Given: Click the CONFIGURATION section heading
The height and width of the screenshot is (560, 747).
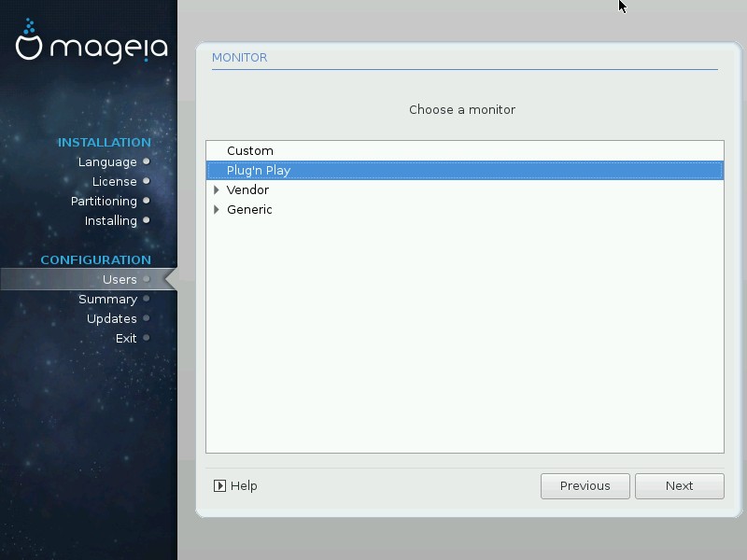Looking at the screenshot, I should click(96, 260).
